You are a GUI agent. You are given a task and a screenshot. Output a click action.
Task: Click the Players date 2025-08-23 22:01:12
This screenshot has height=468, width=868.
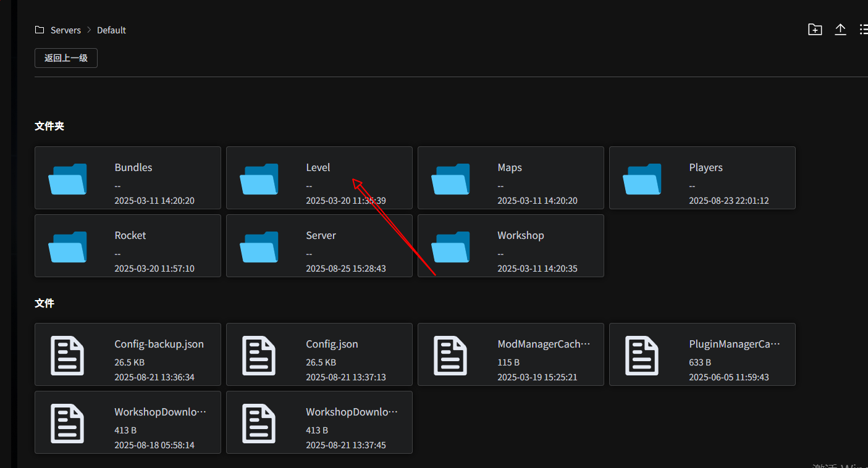click(x=729, y=201)
